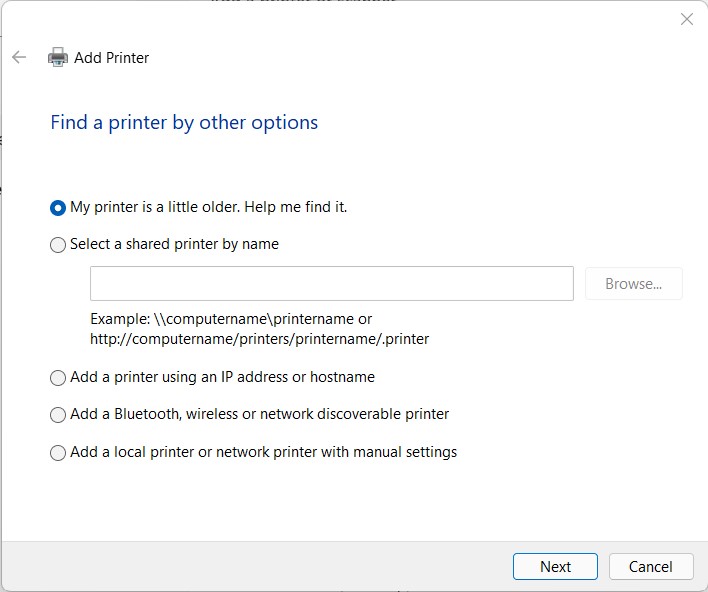This screenshot has width=708, height=592.
Task: Select 'My printer is a little older' radio button
Action: click(58, 208)
